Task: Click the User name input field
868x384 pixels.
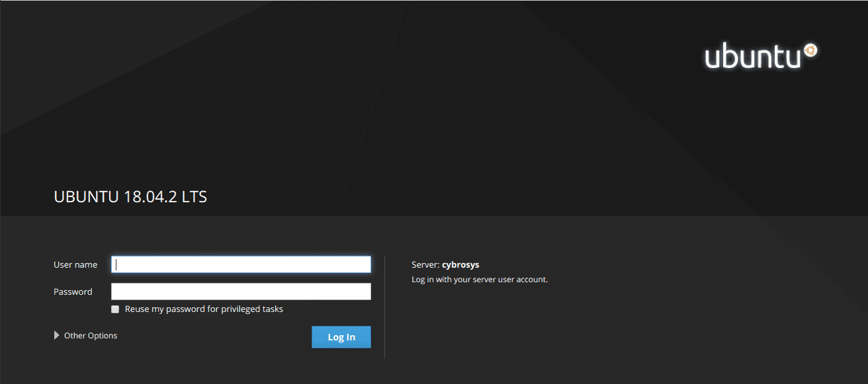Action: pyautogui.click(x=241, y=264)
